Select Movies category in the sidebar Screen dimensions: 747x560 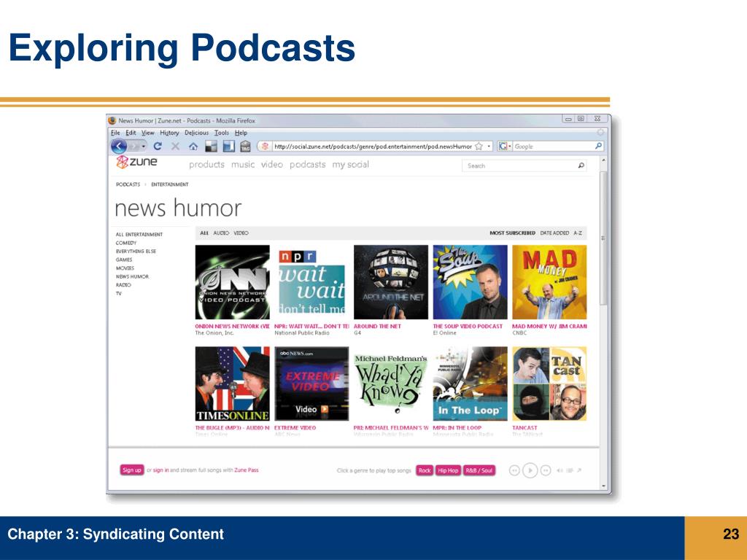pos(125,268)
